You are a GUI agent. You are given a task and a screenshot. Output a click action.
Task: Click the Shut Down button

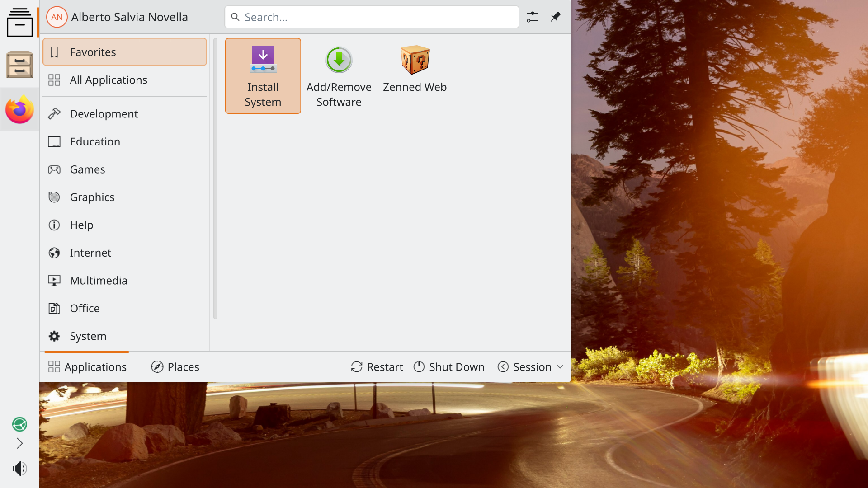click(449, 367)
